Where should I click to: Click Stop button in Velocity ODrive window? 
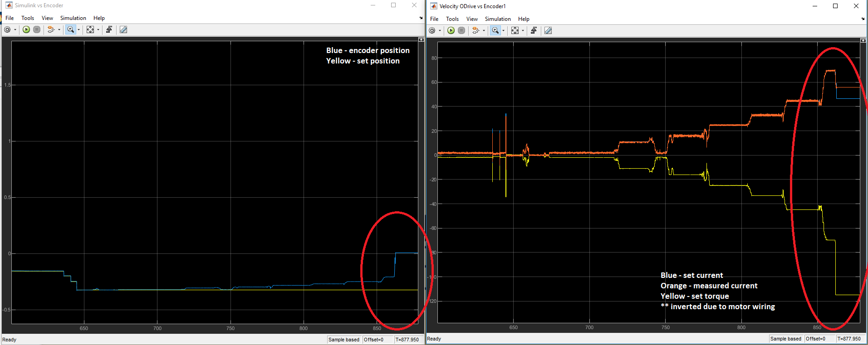point(461,30)
